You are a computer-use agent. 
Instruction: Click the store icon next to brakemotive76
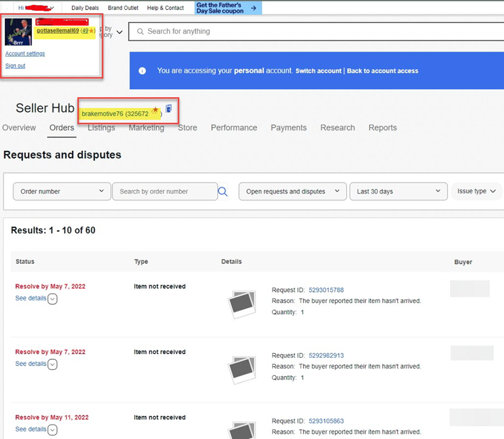tap(169, 108)
